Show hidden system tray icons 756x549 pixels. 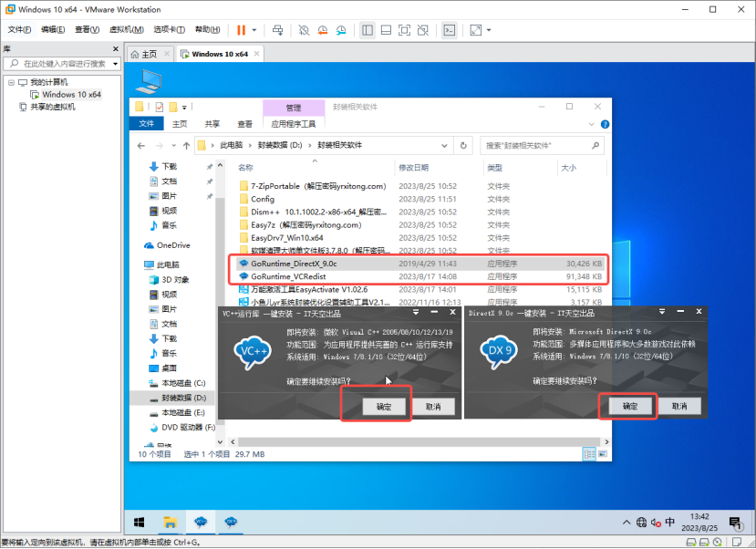tap(627, 522)
